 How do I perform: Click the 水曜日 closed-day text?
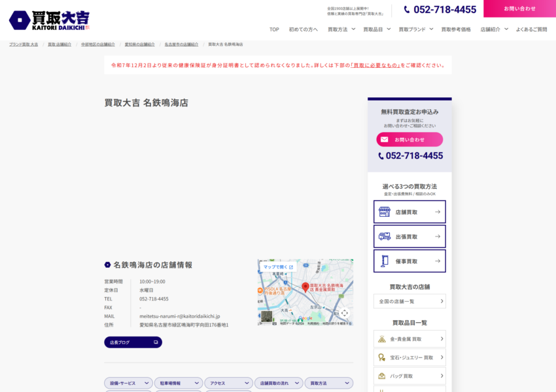pos(146,290)
